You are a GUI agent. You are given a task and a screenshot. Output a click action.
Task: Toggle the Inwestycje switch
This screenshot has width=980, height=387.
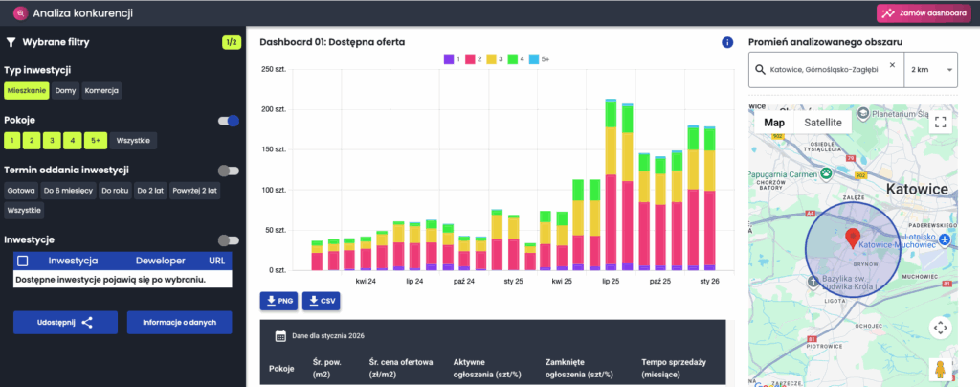[228, 240]
